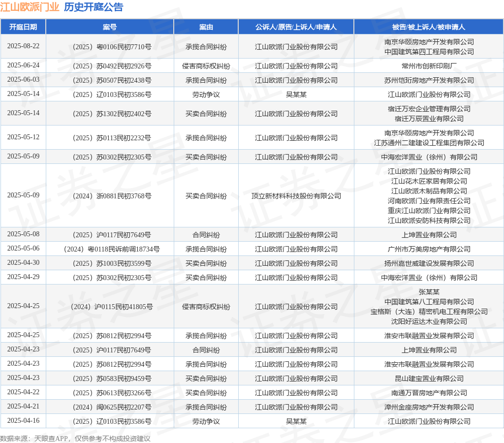Select the date 2025-05-06

tap(23, 248)
